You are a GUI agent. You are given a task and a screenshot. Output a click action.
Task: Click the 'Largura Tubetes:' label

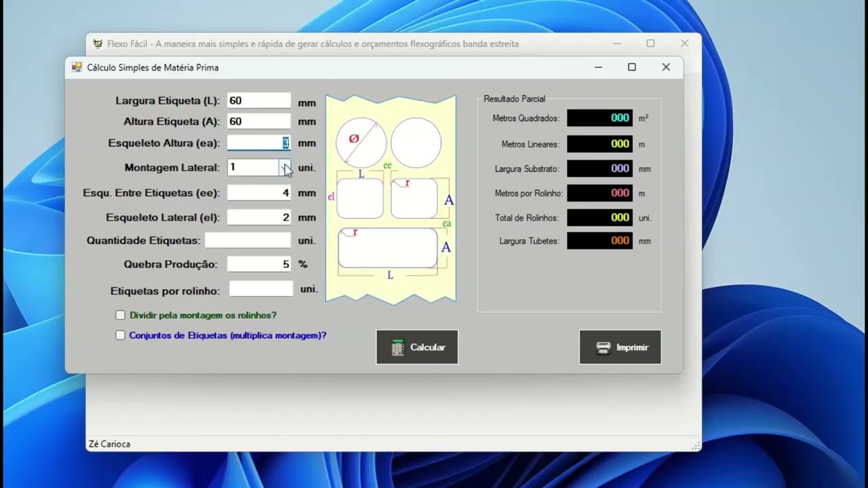(530, 241)
